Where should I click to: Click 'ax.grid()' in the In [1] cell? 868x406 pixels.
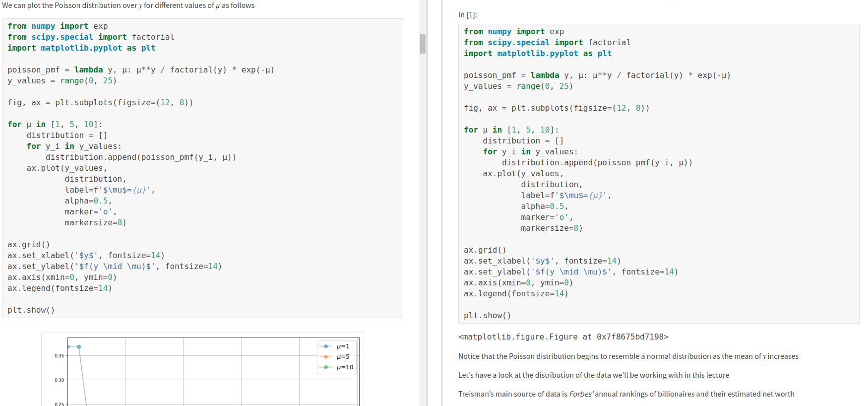[485, 250]
